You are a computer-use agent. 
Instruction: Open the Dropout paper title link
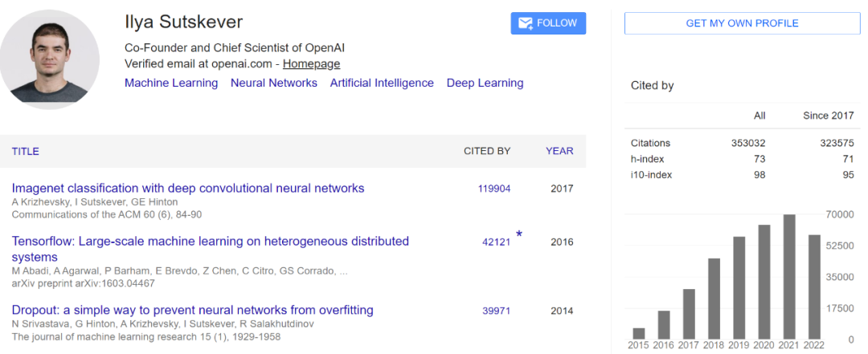193,310
